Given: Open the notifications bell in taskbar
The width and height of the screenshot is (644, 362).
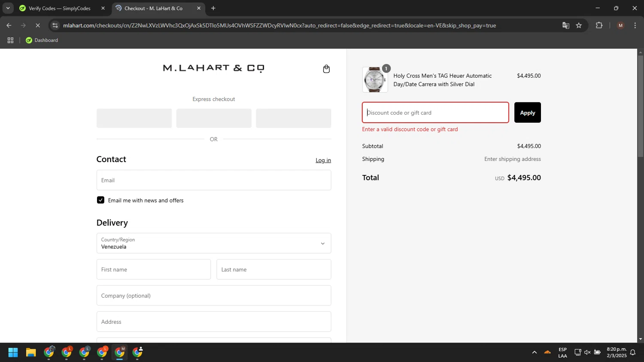Looking at the screenshot, I should point(633,353).
